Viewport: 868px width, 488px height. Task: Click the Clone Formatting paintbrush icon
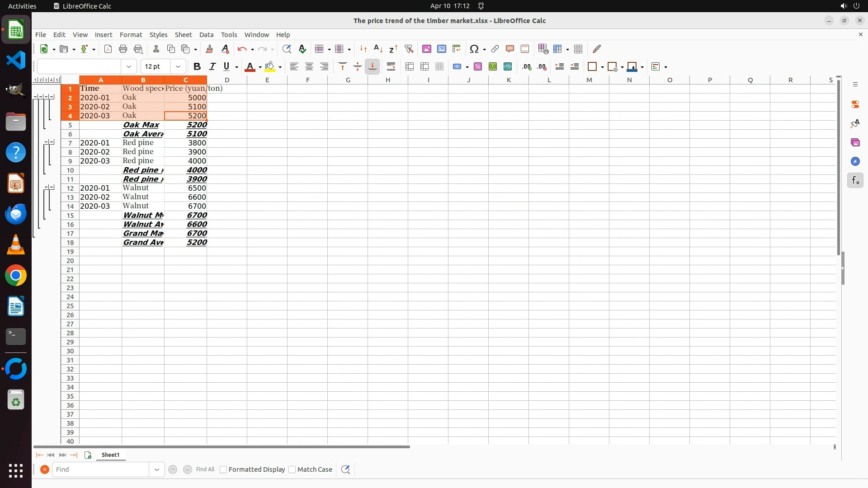point(209,49)
